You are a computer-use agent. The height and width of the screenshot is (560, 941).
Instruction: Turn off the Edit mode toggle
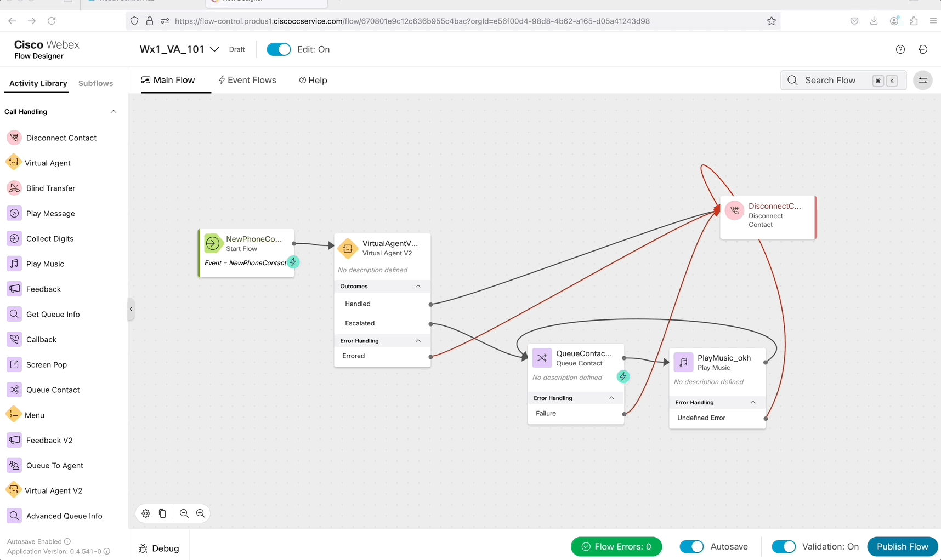click(279, 49)
